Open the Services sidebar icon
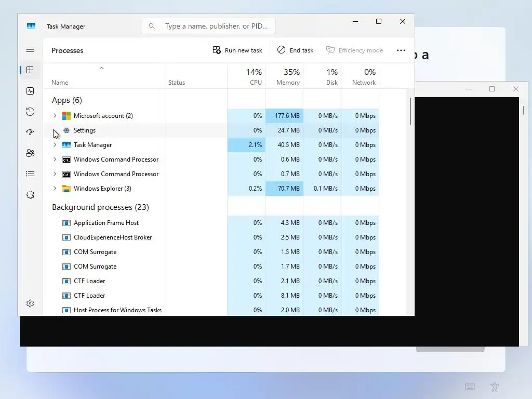 pos(30,195)
